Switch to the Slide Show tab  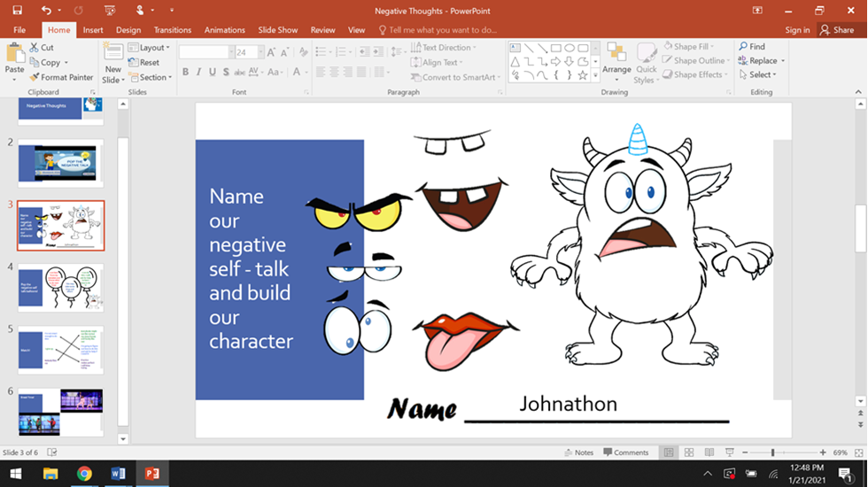tap(277, 30)
